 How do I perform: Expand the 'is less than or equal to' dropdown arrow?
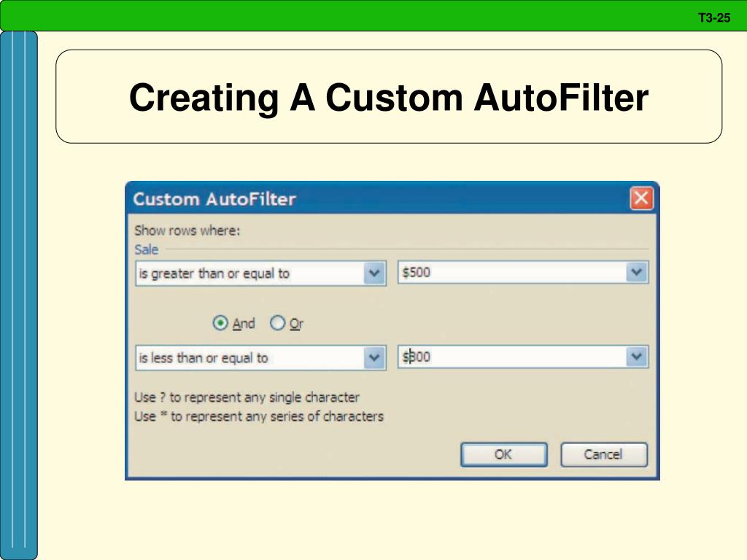pos(375,357)
